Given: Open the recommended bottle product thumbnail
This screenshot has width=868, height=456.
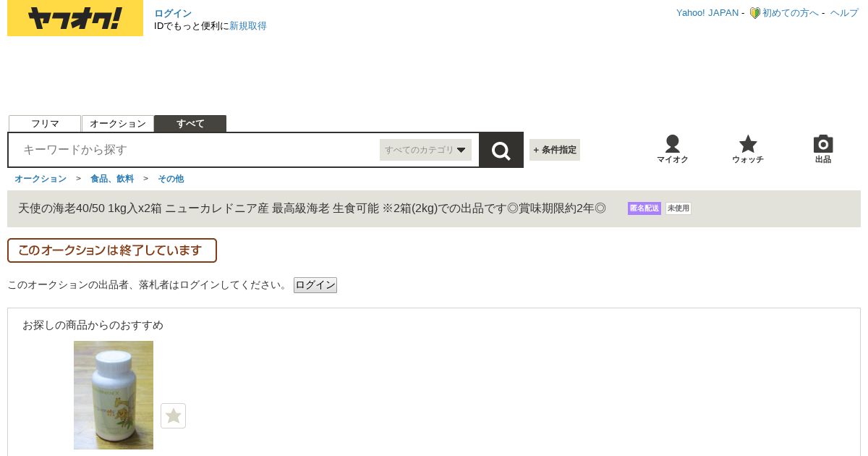Looking at the screenshot, I should click(x=114, y=395).
